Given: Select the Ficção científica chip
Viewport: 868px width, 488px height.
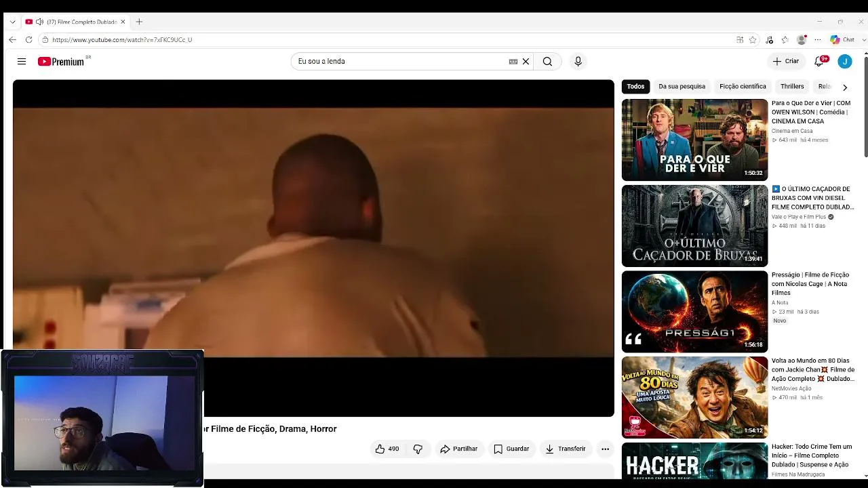Looking at the screenshot, I should pos(743,87).
